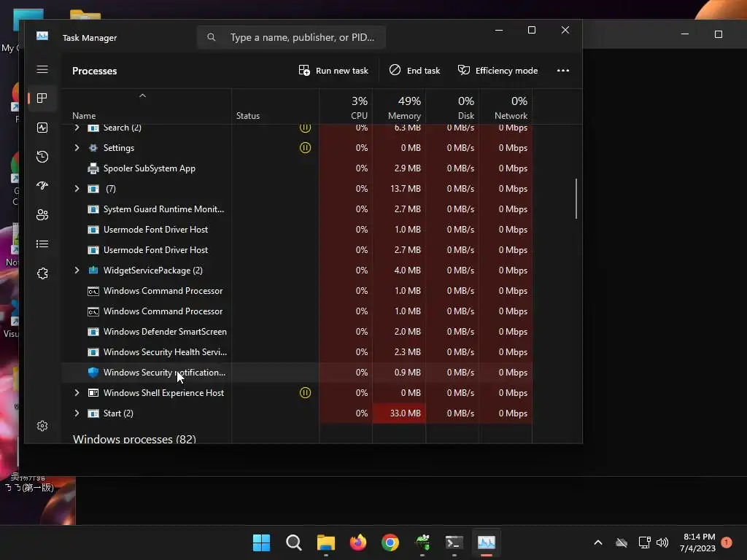The width and height of the screenshot is (747, 560).
Task: Open taskbar Search magnifier
Action: point(293,542)
